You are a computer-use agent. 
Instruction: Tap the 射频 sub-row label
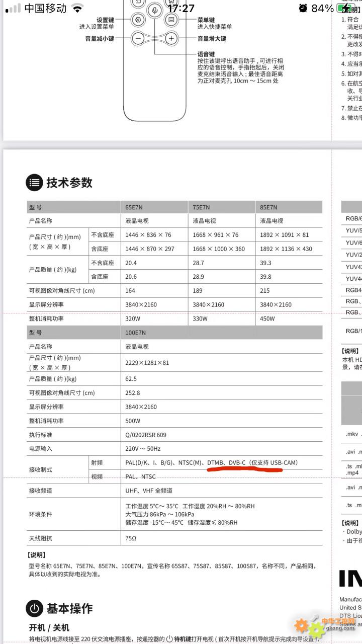(x=97, y=463)
